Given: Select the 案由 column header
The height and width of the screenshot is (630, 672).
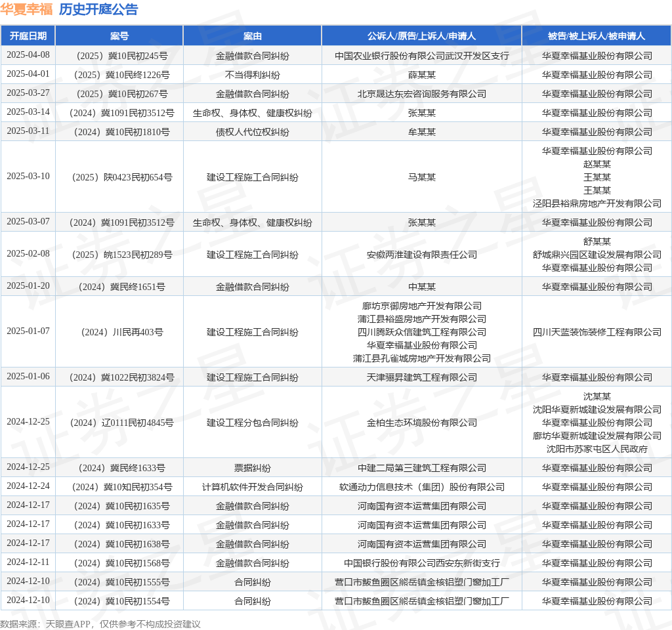Looking at the screenshot, I should click(x=253, y=36).
